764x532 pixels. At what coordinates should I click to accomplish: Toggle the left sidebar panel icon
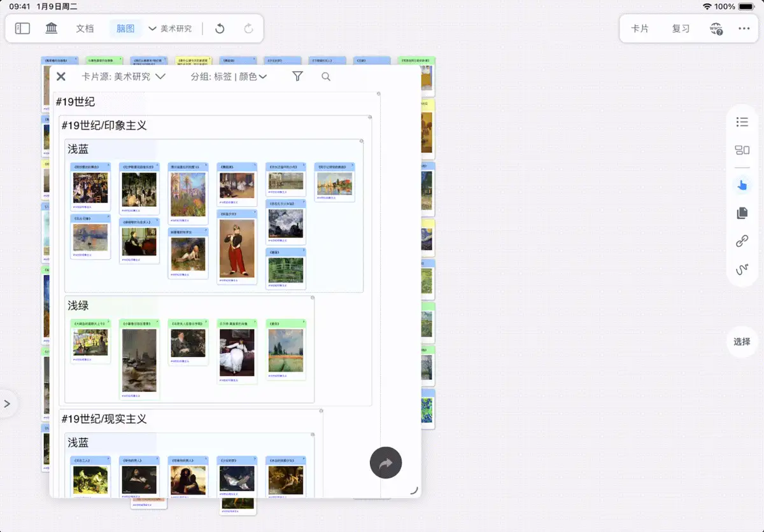22,29
